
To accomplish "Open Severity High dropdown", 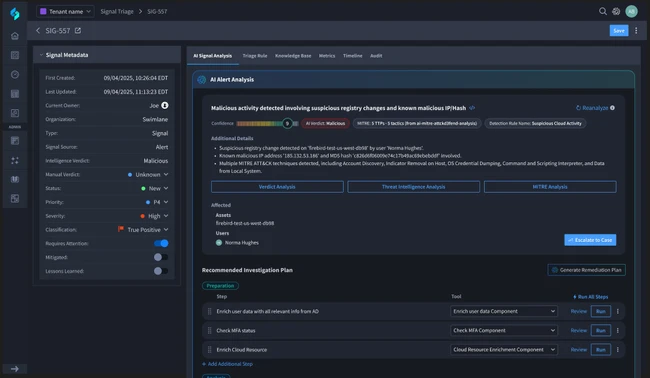I will coord(154,216).
